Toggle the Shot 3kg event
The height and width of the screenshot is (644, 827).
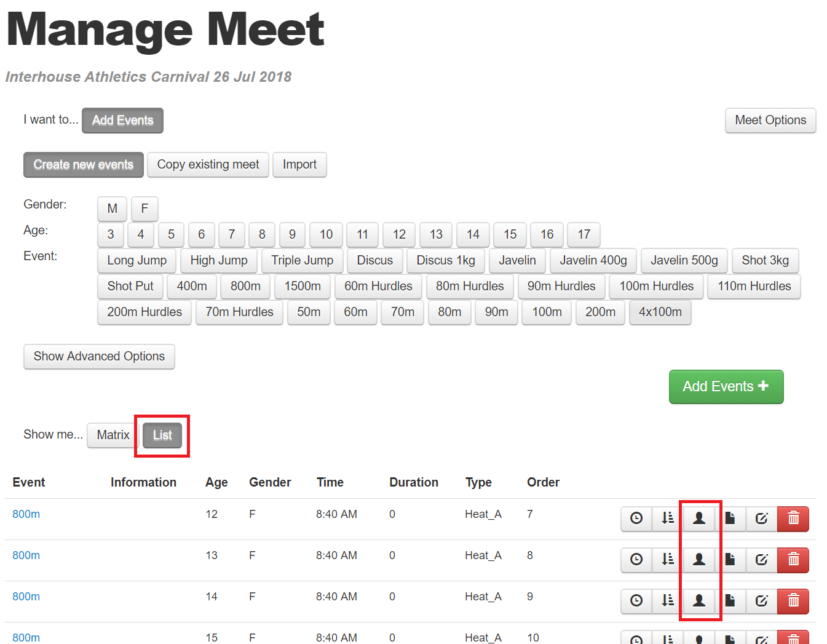click(x=765, y=260)
